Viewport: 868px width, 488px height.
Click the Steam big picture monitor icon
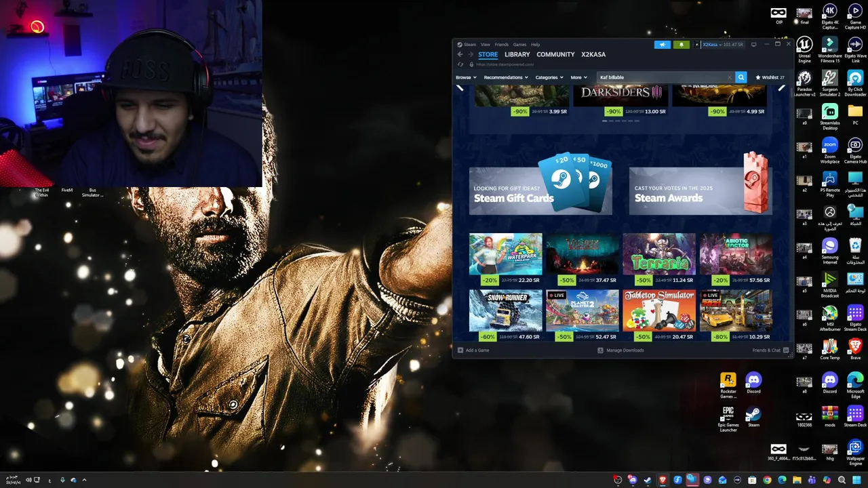click(753, 45)
